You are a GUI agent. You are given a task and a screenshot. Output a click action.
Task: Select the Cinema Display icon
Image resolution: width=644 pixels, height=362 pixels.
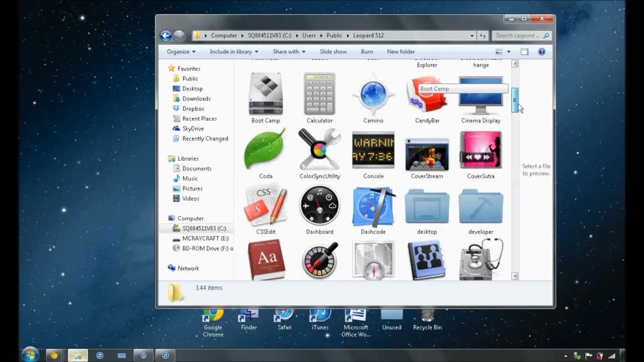coord(481,96)
